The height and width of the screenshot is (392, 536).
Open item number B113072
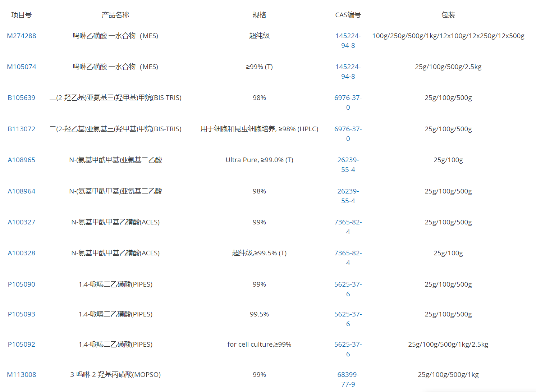[x=22, y=129]
